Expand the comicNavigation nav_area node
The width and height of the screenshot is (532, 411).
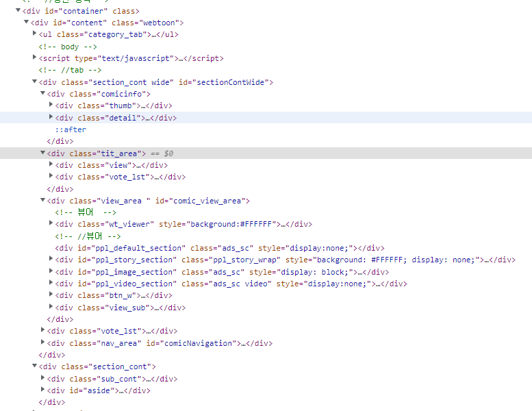42,342
